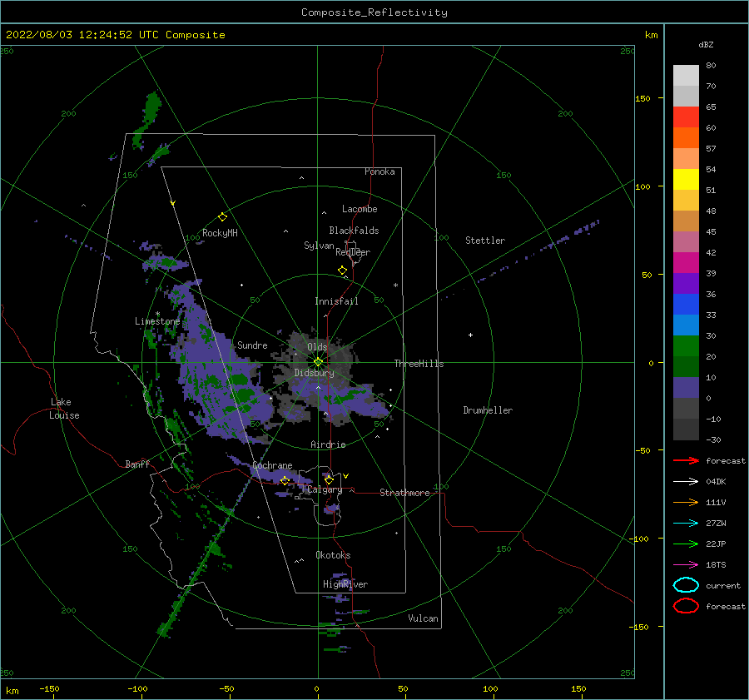Click the yellow diamond marker above Calgary
The image size is (749, 700).
pos(329,479)
